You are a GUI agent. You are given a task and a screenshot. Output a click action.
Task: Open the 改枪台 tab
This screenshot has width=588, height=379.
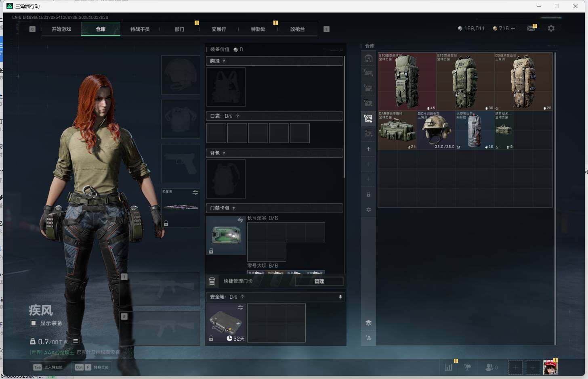coord(298,29)
